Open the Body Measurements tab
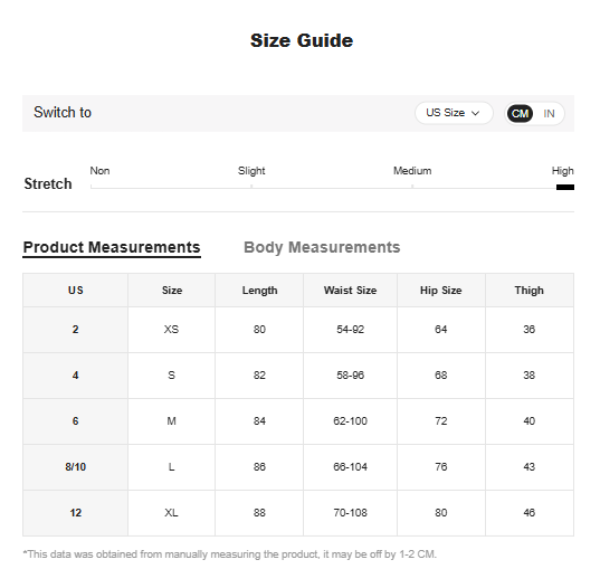Screen dimensions: 600x588 (x=321, y=247)
